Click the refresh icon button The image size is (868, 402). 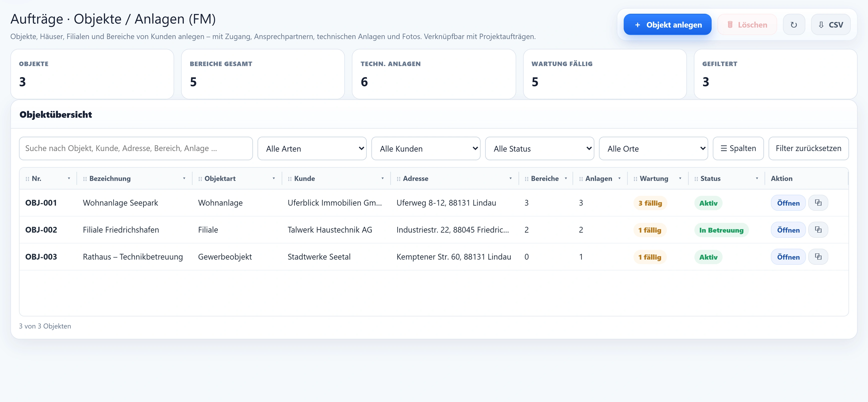(794, 24)
